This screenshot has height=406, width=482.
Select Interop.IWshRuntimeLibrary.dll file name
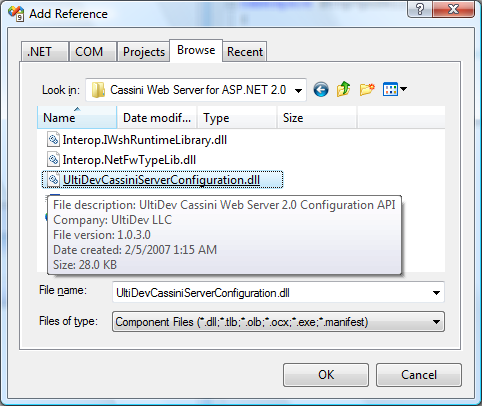tap(145, 140)
